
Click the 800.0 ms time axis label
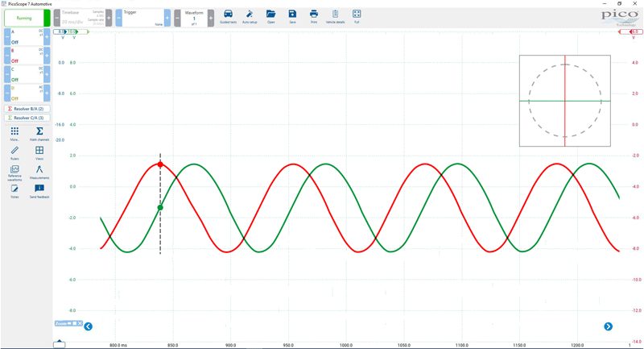click(x=118, y=345)
